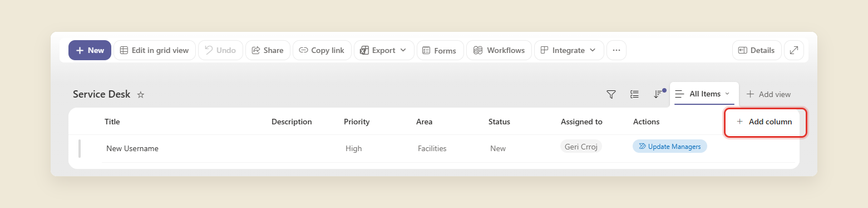This screenshot has height=208, width=868.
Task: Click Add view
Action: 768,94
